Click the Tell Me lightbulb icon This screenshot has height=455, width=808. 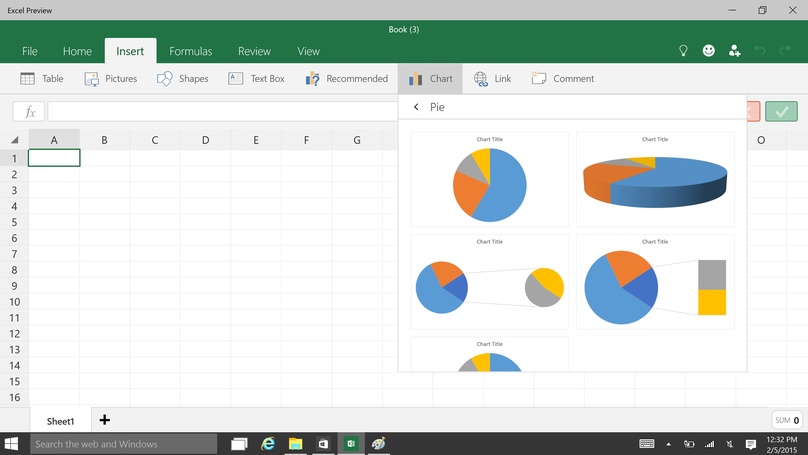click(683, 50)
